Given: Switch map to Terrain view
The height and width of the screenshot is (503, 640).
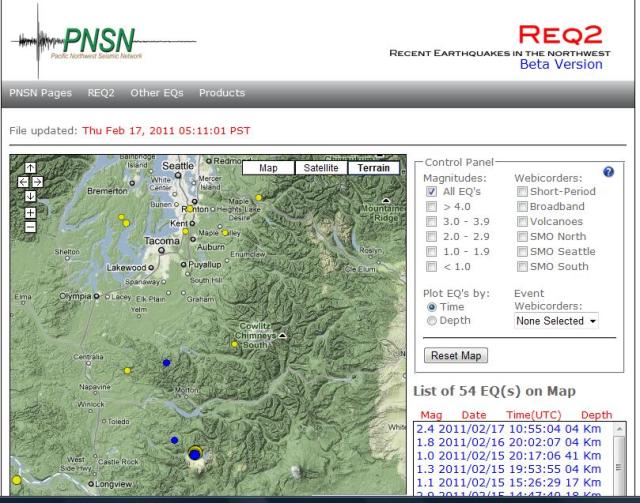Looking at the screenshot, I should (x=374, y=168).
